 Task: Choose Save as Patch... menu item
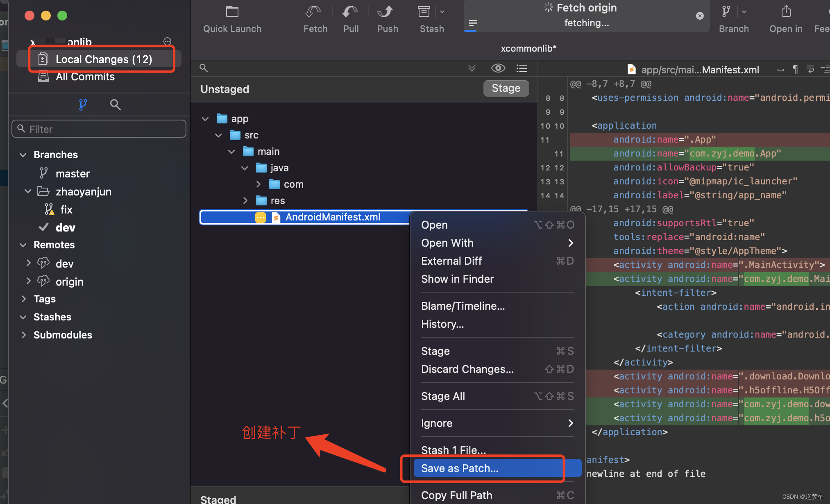point(497,468)
